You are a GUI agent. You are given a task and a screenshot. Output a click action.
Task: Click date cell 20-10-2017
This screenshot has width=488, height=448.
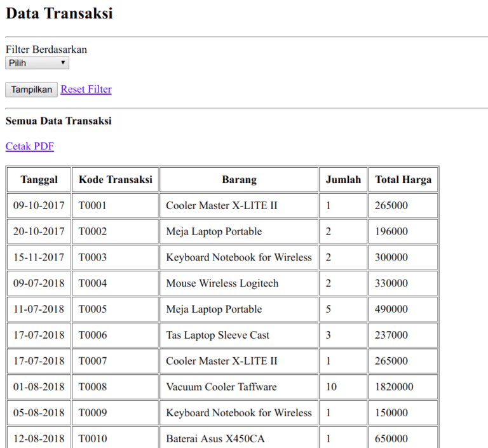(39, 231)
